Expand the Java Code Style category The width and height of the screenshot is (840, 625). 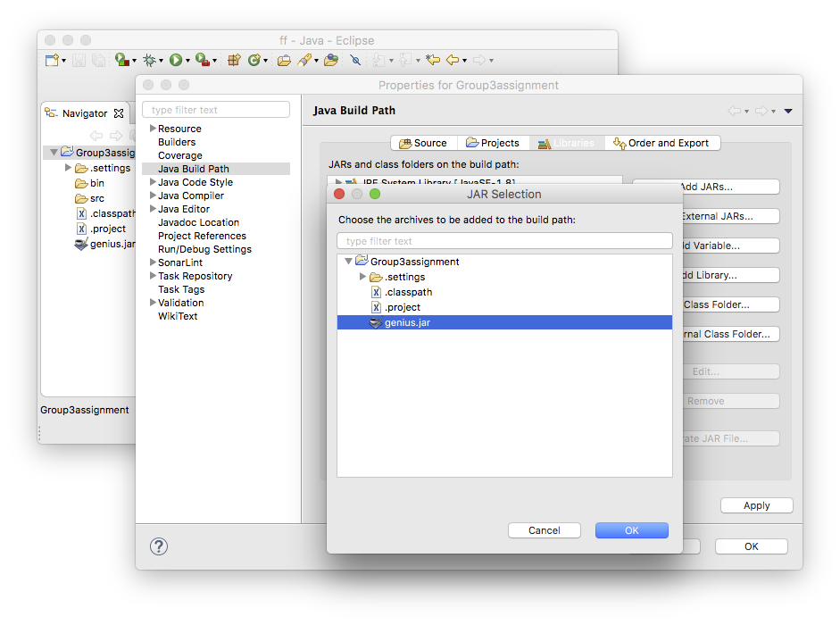coord(153,182)
